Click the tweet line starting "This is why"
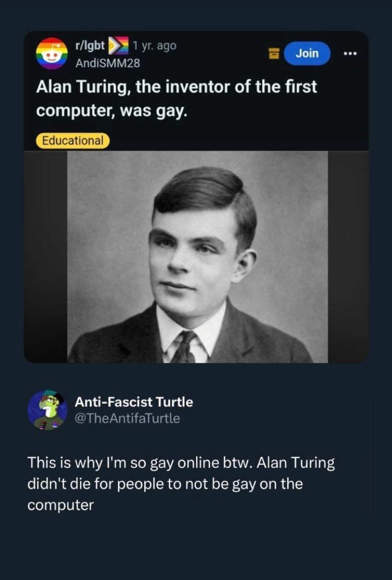Screen dimensions: 392x580 181,463
